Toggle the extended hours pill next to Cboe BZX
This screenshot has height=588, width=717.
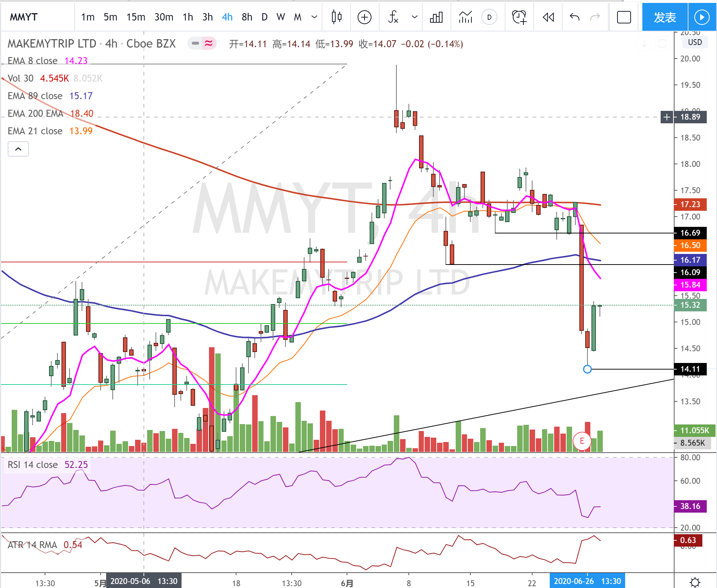[195, 44]
